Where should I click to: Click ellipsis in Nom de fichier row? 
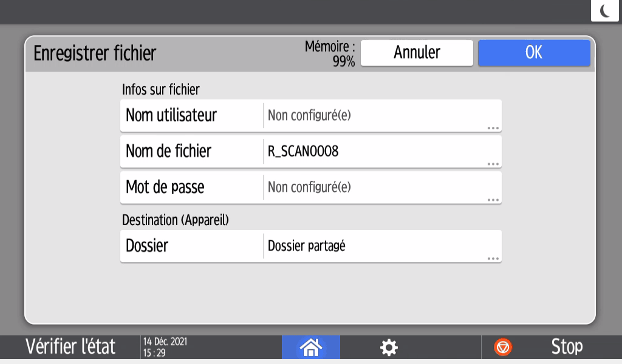[x=493, y=164]
